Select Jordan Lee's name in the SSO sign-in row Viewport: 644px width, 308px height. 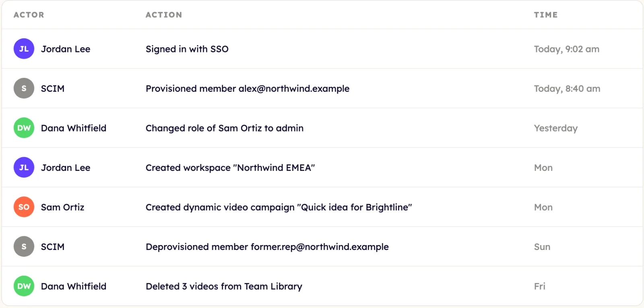click(66, 49)
